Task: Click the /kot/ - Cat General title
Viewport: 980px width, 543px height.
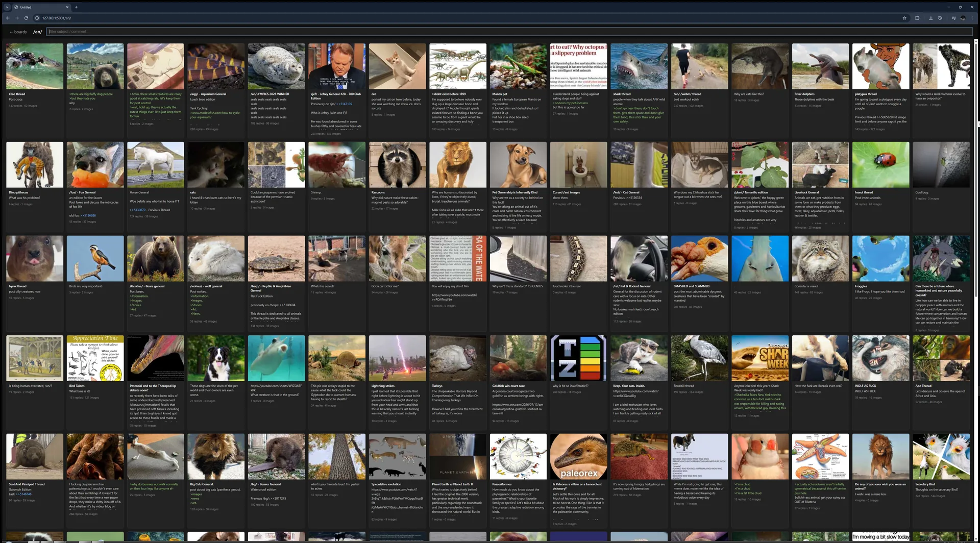Action: click(x=626, y=192)
